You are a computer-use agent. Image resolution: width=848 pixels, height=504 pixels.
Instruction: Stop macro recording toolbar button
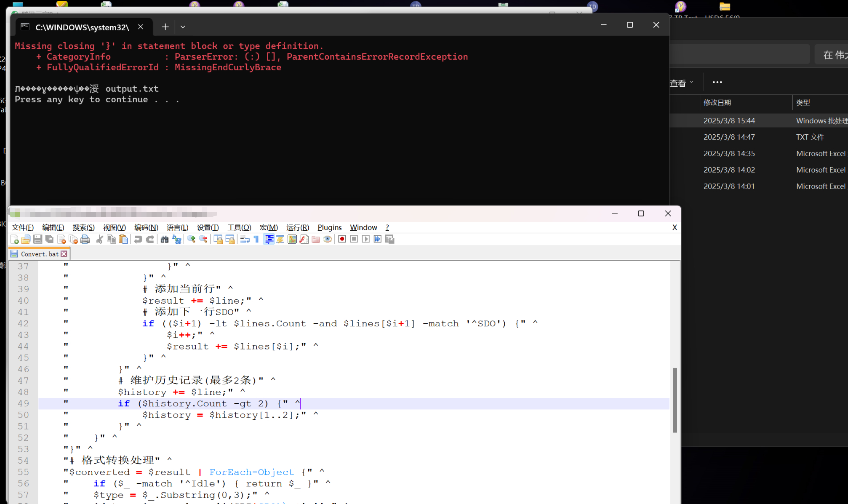click(354, 239)
